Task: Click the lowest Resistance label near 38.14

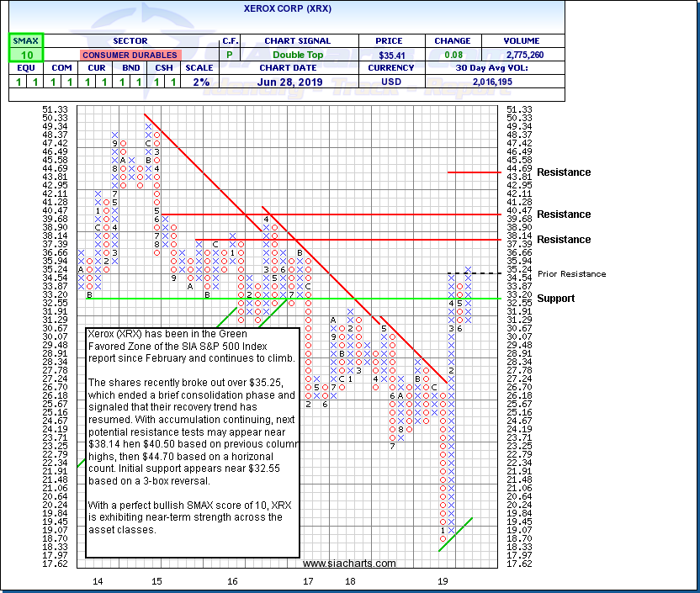Action: (564, 240)
